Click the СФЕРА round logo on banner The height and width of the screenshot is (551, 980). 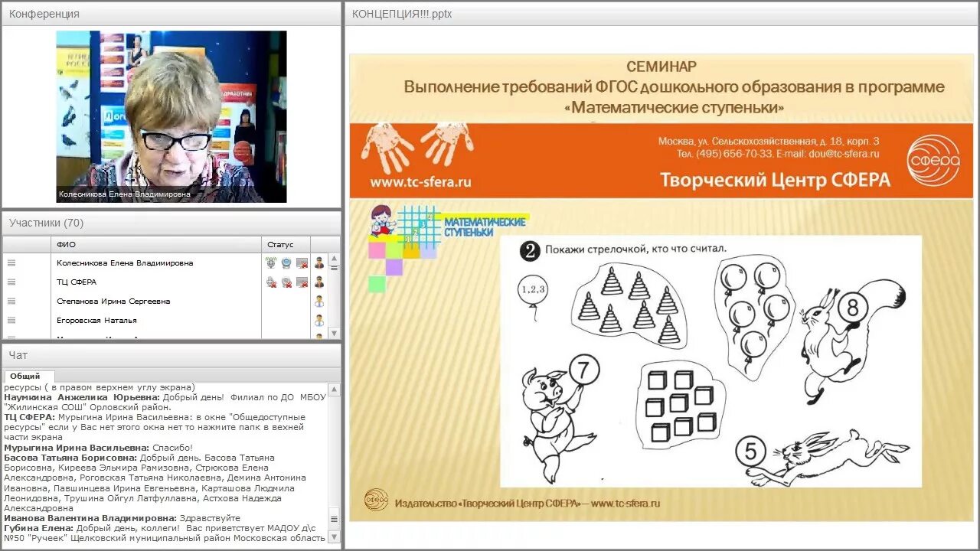point(933,160)
